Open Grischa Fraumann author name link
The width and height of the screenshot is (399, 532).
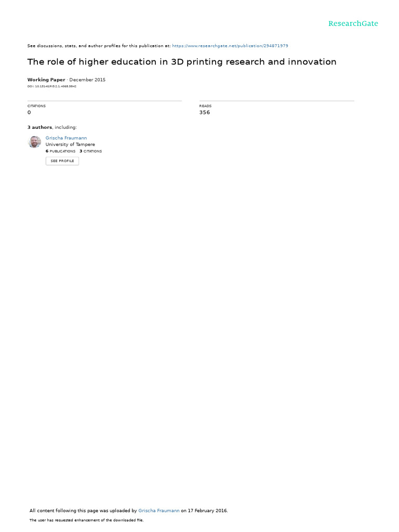[x=66, y=138]
